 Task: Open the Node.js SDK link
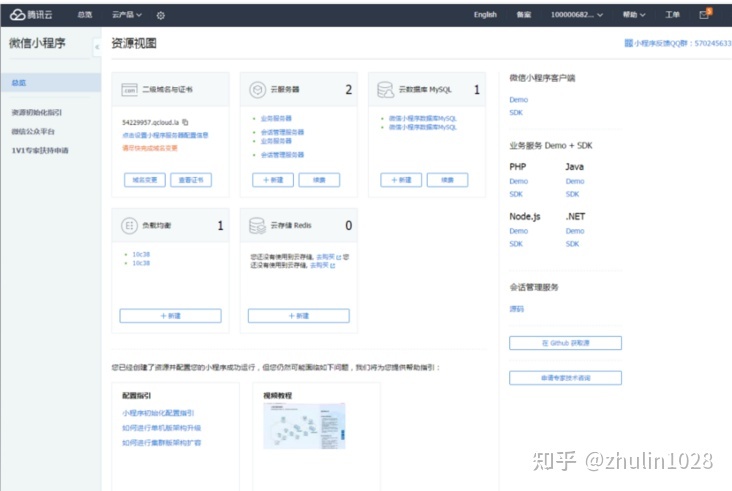click(x=516, y=244)
